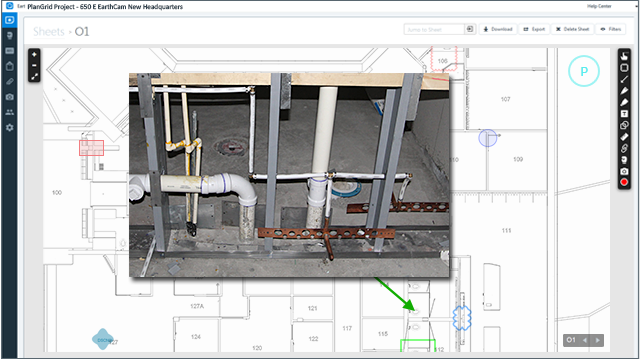Image resolution: width=640 pixels, height=360 pixels.
Task: Choose the ruler measurement tool
Action: coord(624,137)
